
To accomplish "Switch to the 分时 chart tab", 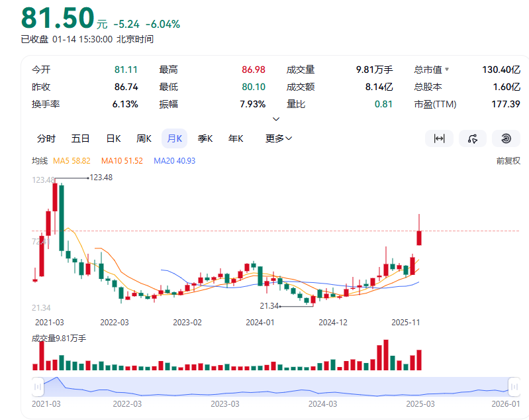I will tap(46, 138).
